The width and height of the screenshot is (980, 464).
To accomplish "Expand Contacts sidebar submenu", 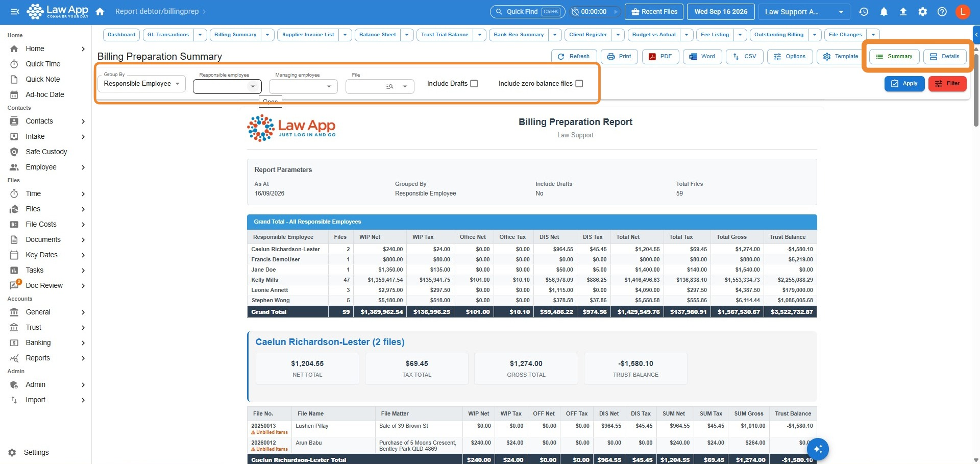I will [83, 121].
